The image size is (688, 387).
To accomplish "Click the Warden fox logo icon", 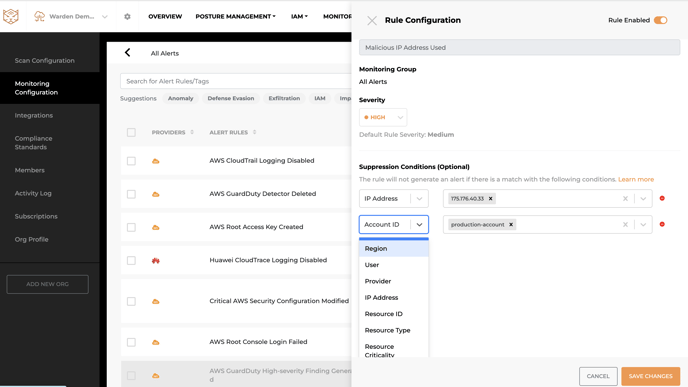I will pos(11,17).
